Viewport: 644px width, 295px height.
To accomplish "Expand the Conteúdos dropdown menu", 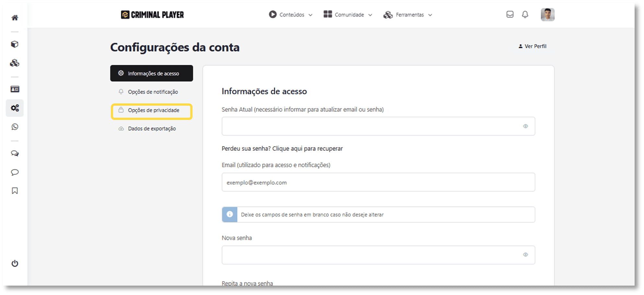I will tap(291, 15).
